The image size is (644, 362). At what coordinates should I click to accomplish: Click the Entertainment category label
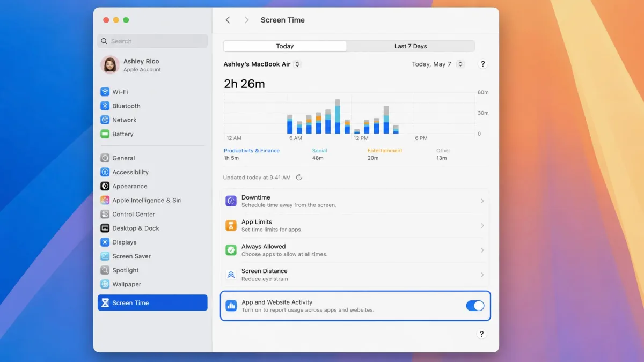[385, 151]
